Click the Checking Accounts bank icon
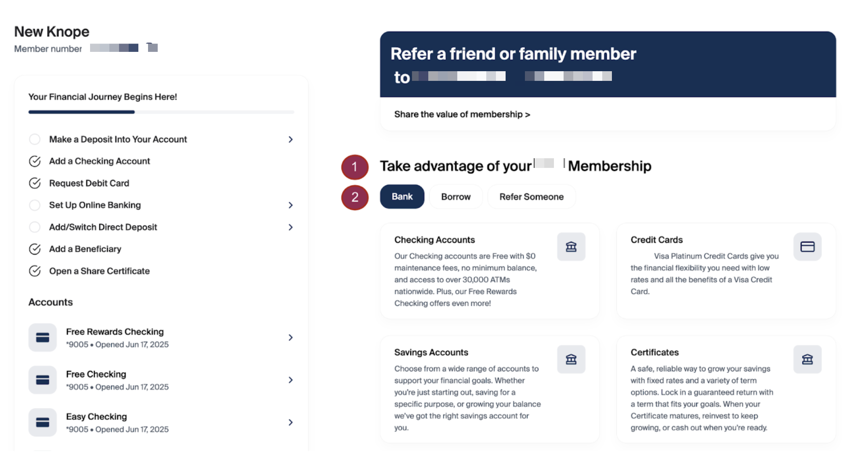 [x=571, y=247]
